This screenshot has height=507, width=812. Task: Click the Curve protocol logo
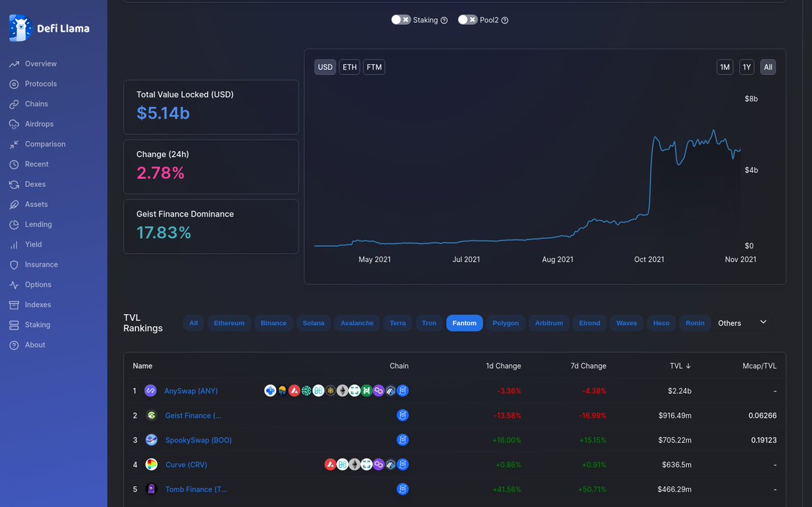point(151,465)
